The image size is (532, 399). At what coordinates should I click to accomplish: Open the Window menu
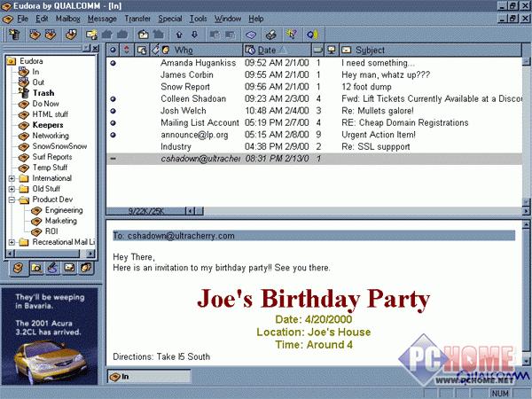tap(228, 19)
